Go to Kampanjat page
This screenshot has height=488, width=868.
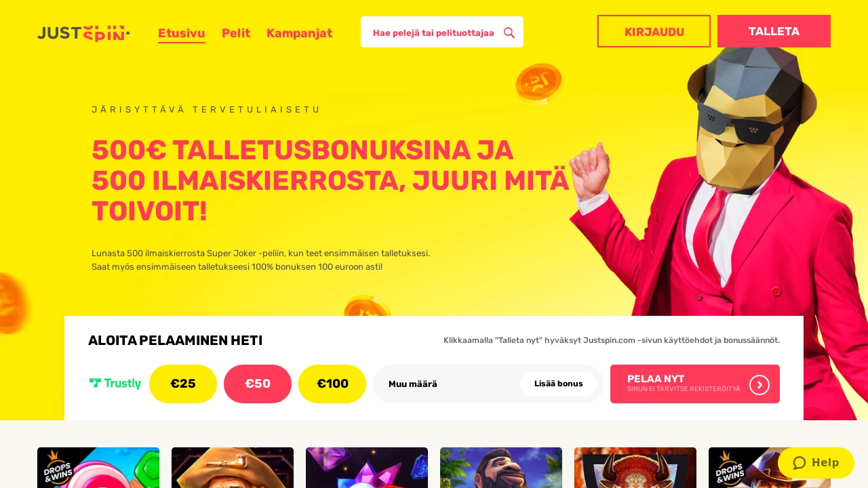pyautogui.click(x=299, y=33)
